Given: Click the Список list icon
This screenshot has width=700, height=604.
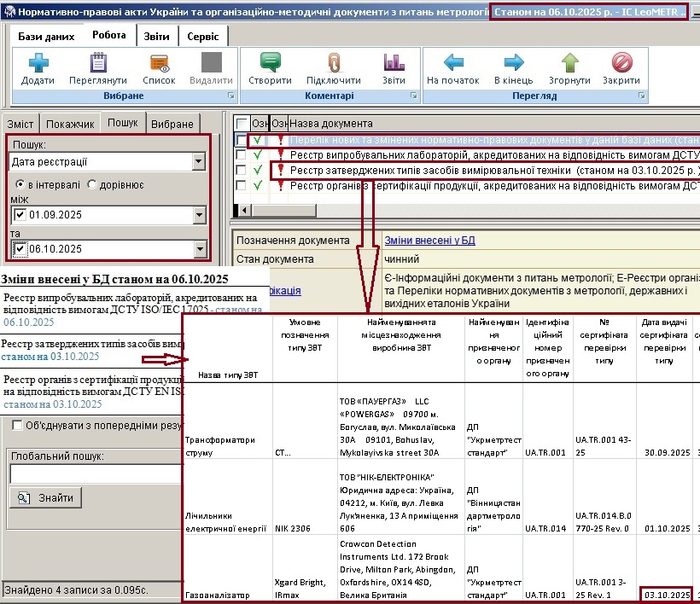Looking at the screenshot, I should (159, 64).
